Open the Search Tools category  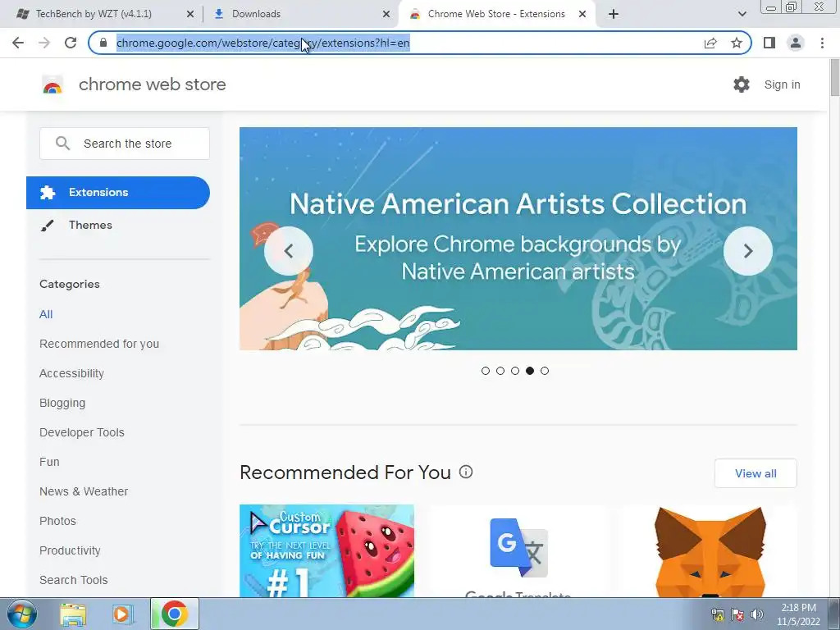73,580
